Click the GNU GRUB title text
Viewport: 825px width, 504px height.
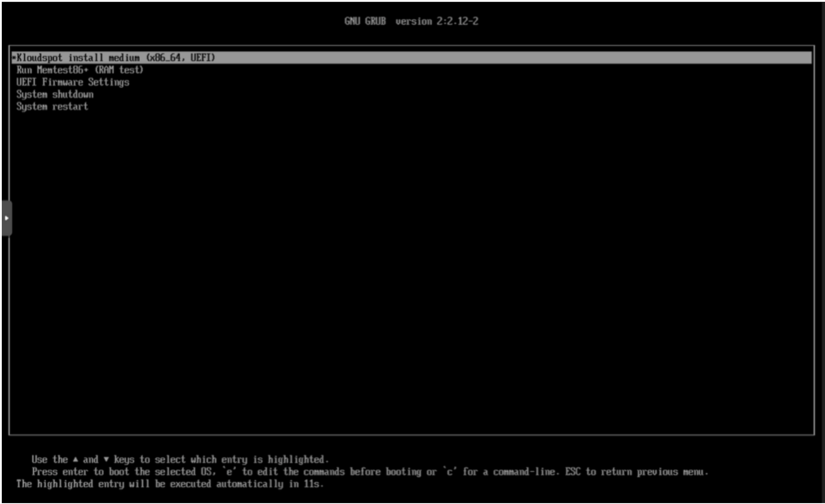point(365,21)
